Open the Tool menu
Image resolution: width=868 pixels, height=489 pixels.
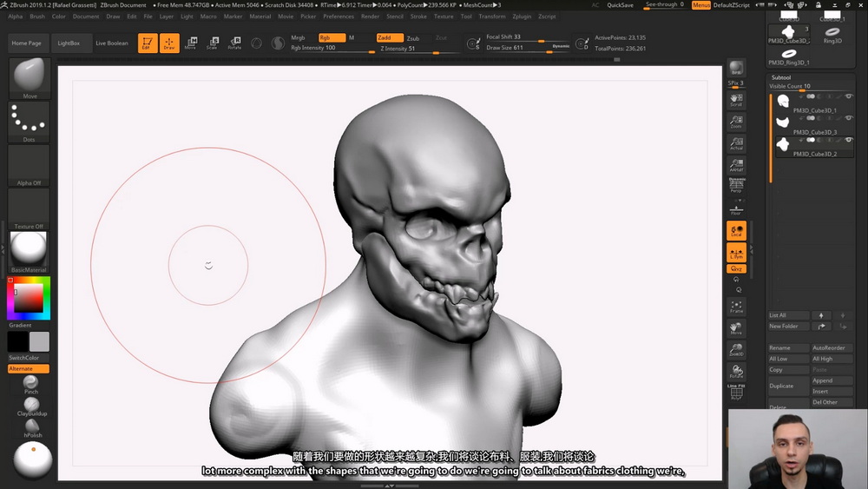coord(466,16)
